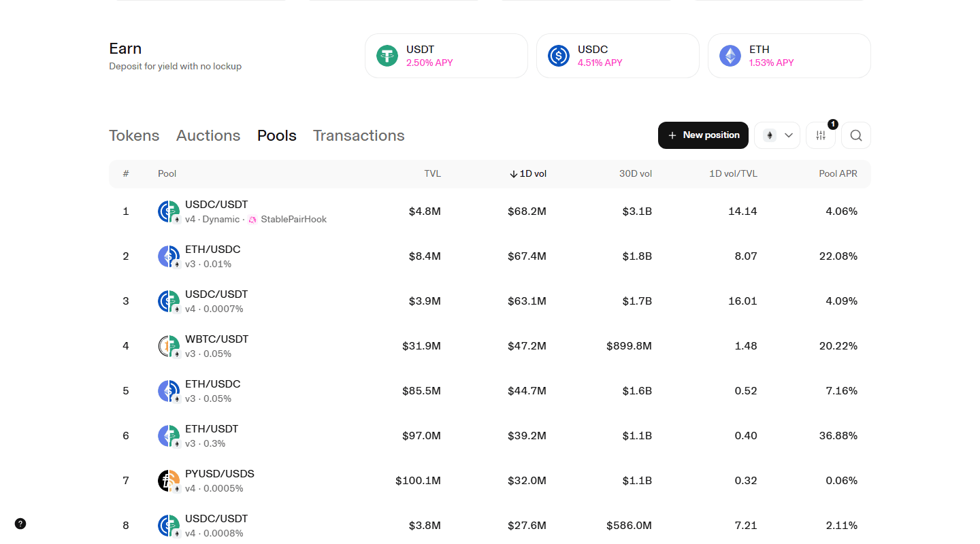980x544 pixels.
Task: Sort by 30D vol column header
Action: [x=636, y=173]
